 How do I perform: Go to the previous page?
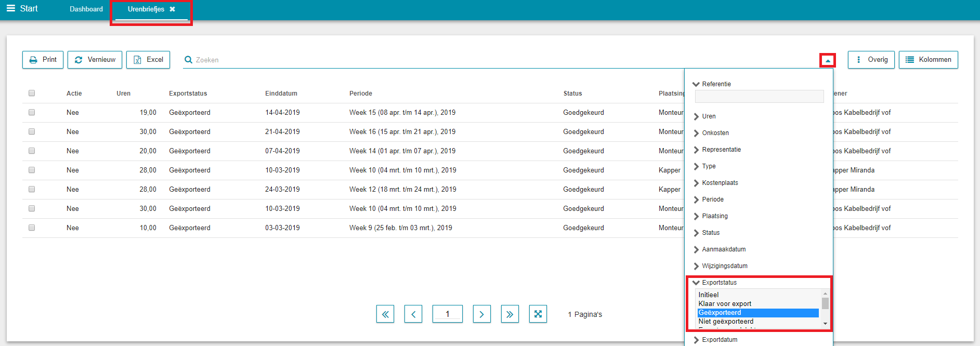[413, 314]
